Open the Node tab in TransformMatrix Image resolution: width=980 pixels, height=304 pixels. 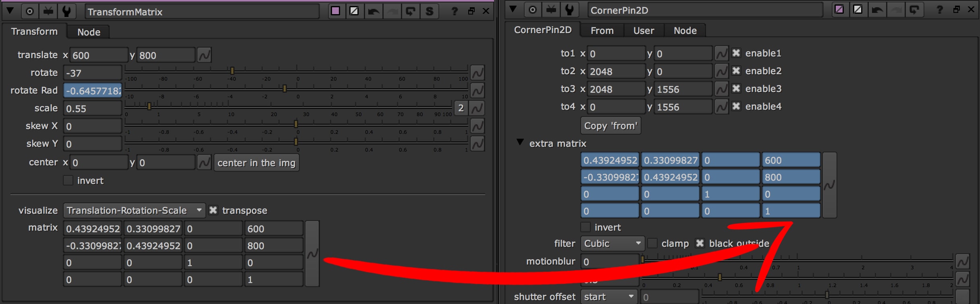[x=89, y=32]
